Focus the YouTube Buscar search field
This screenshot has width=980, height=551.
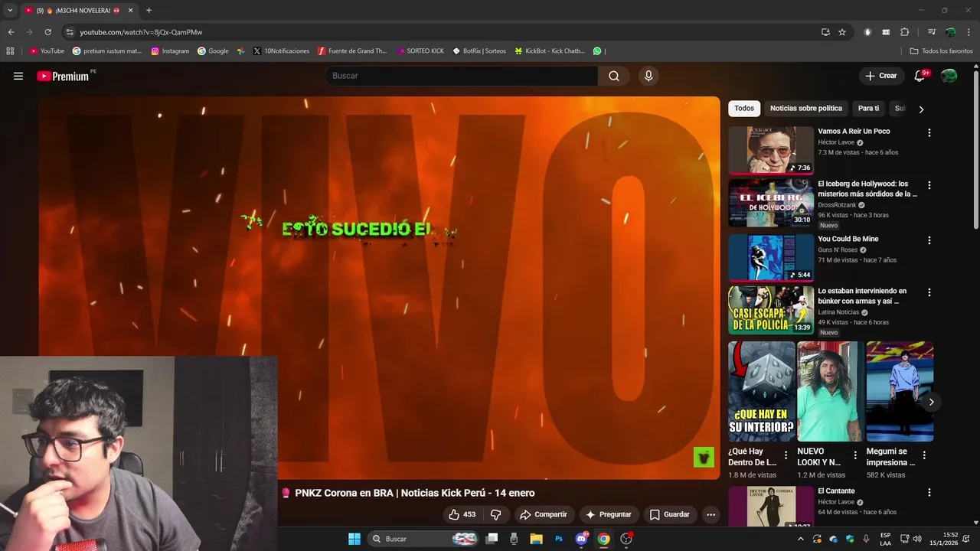coord(462,76)
